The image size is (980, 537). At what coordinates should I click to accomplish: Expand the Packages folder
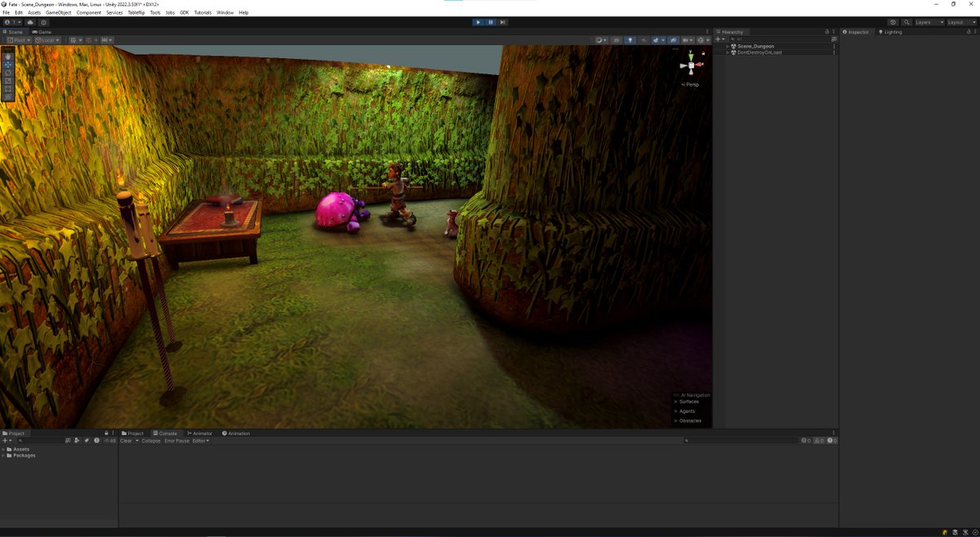[x=3, y=455]
